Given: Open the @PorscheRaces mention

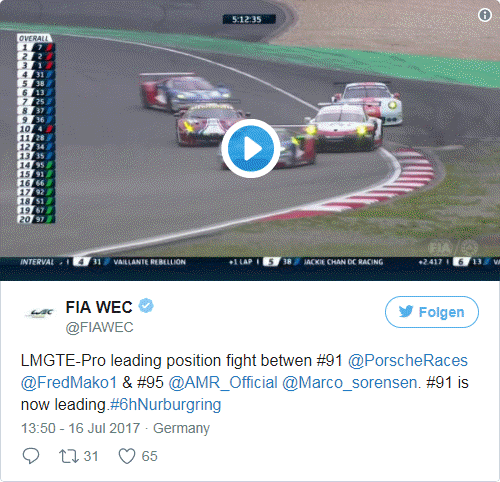Looking at the screenshot, I should click(408, 361).
